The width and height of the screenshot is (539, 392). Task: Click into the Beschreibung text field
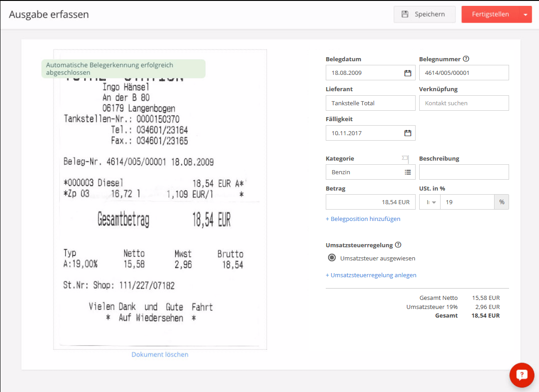464,172
